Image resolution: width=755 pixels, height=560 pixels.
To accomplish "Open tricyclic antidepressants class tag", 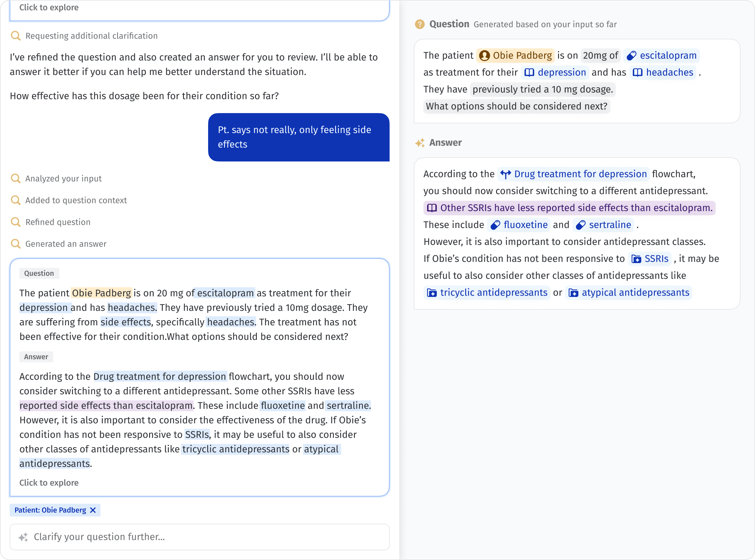I will 487,293.
